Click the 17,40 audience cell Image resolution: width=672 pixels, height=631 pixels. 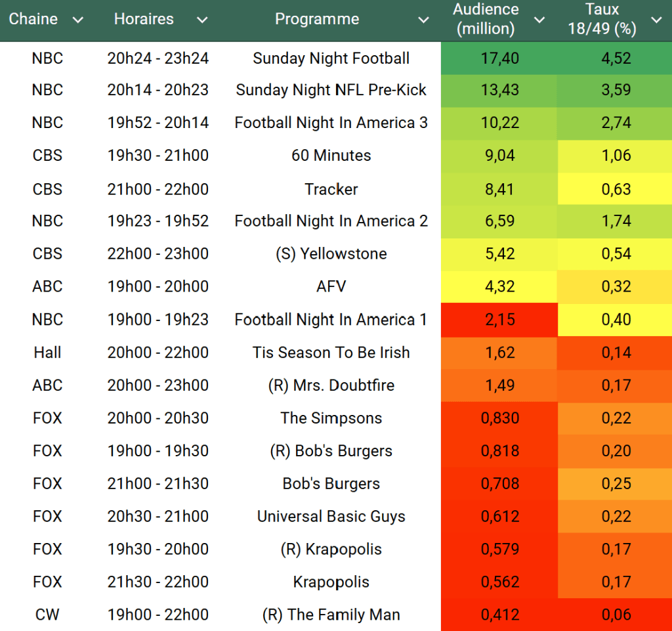499,58
